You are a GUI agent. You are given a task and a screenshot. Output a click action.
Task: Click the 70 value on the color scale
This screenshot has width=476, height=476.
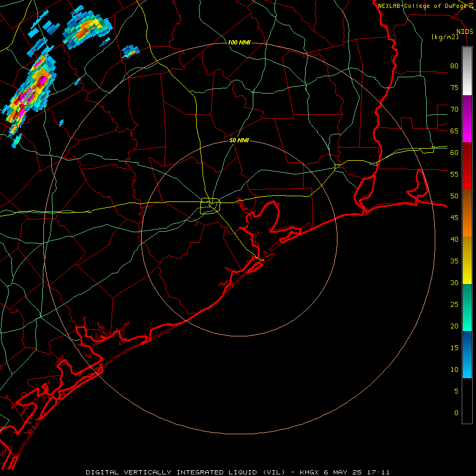point(454,109)
